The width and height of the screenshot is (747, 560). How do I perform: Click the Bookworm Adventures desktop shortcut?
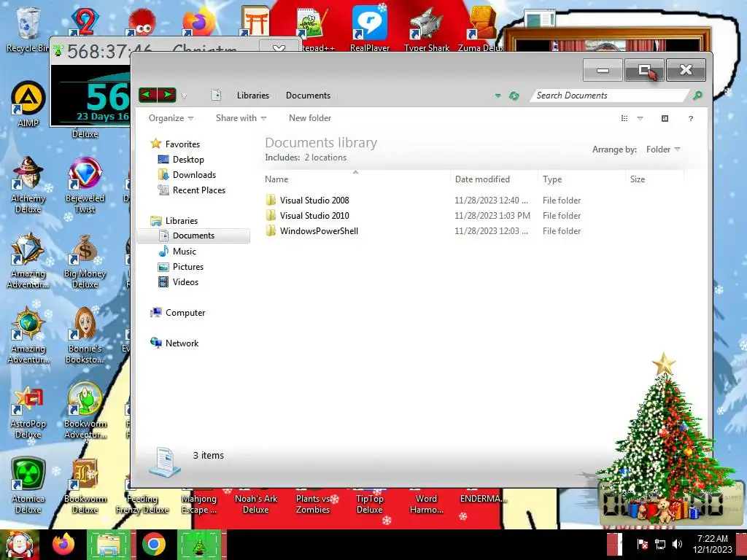[85, 411]
